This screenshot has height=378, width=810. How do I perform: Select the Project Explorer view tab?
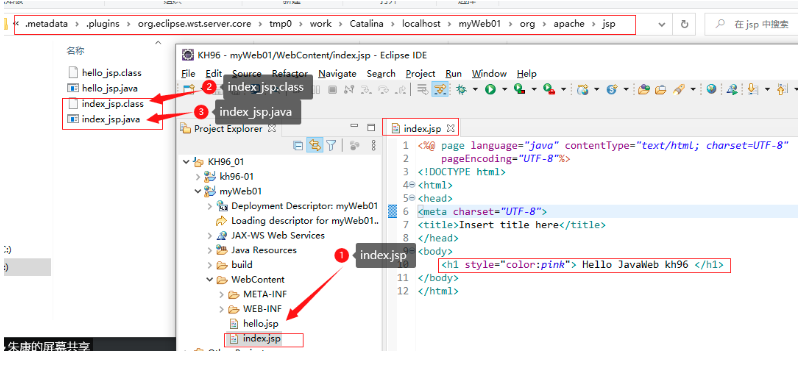pyautogui.click(x=228, y=129)
